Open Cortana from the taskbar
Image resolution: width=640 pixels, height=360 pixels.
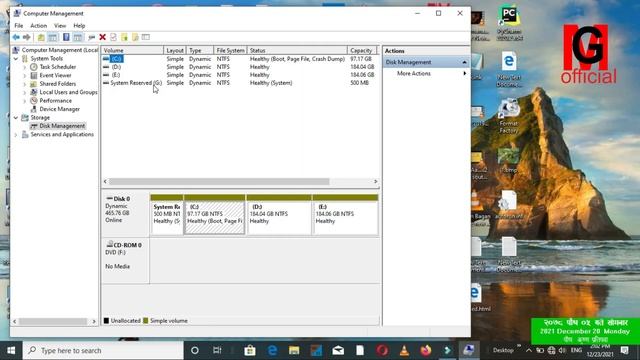click(195, 350)
